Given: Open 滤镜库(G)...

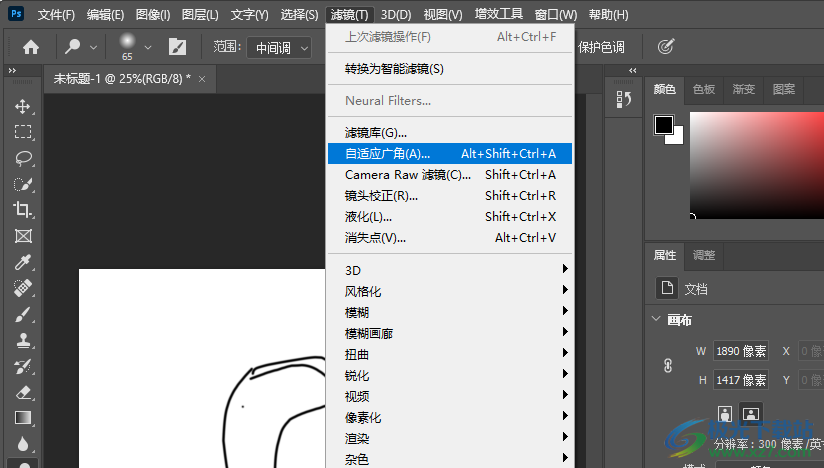Looking at the screenshot, I should (x=450, y=132).
